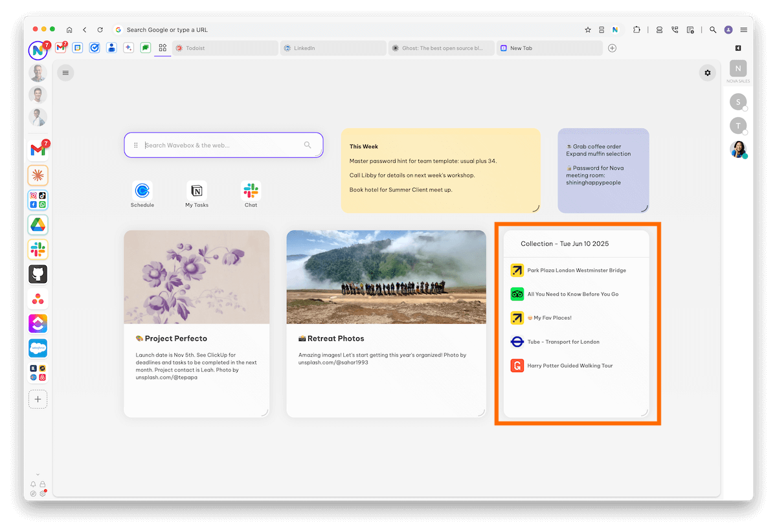
Task: Open the dashboard grid icon in tab strip
Action: tap(163, 48)
